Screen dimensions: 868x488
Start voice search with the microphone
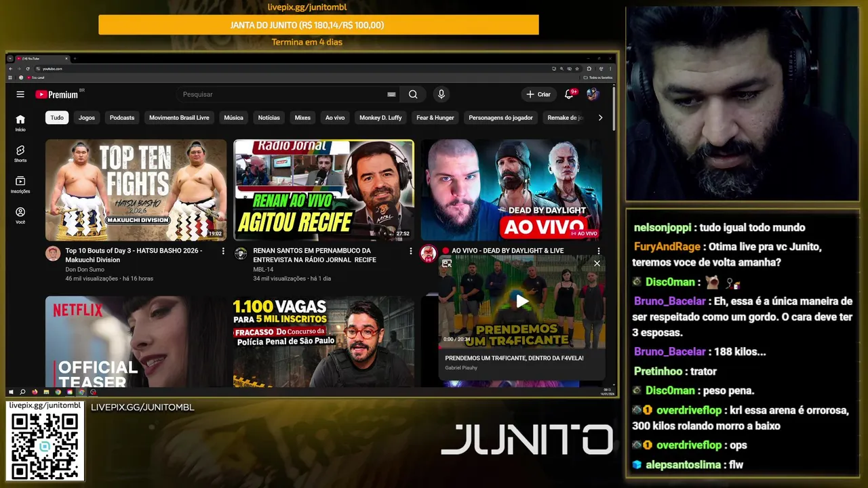(x=441, y=94)
